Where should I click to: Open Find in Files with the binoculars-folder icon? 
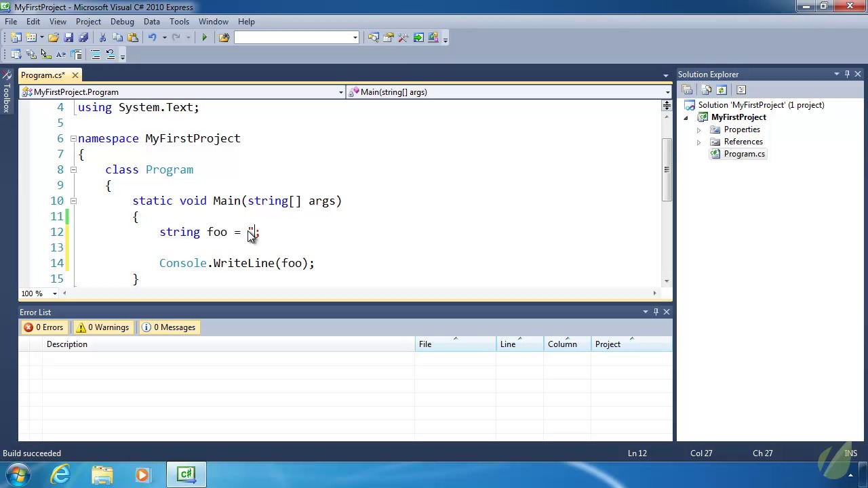tap(224, 37)
